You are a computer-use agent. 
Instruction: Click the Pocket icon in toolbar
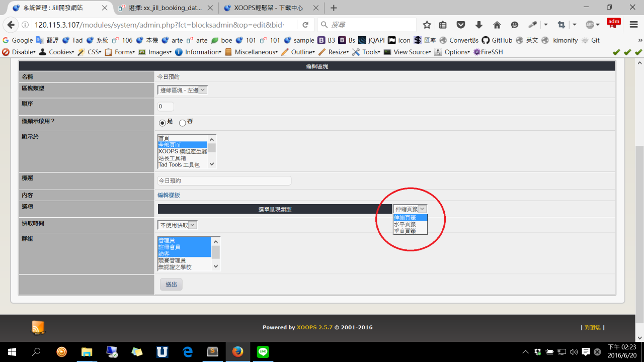(460, 25)
